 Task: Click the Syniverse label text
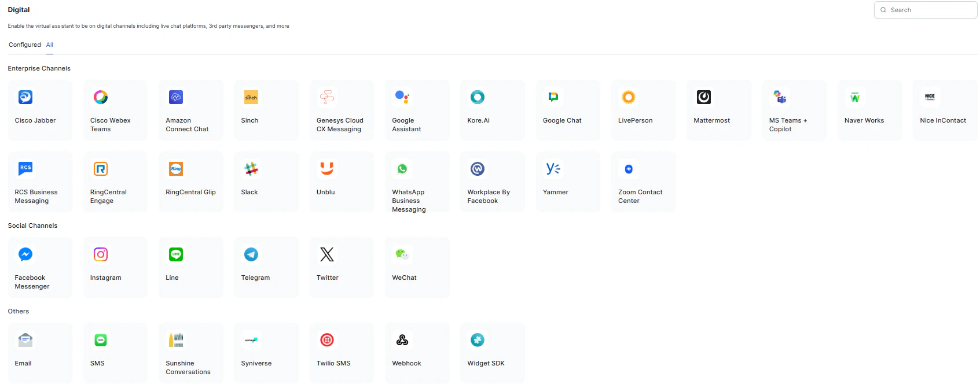pyautogui.click(x=256, y=363)
